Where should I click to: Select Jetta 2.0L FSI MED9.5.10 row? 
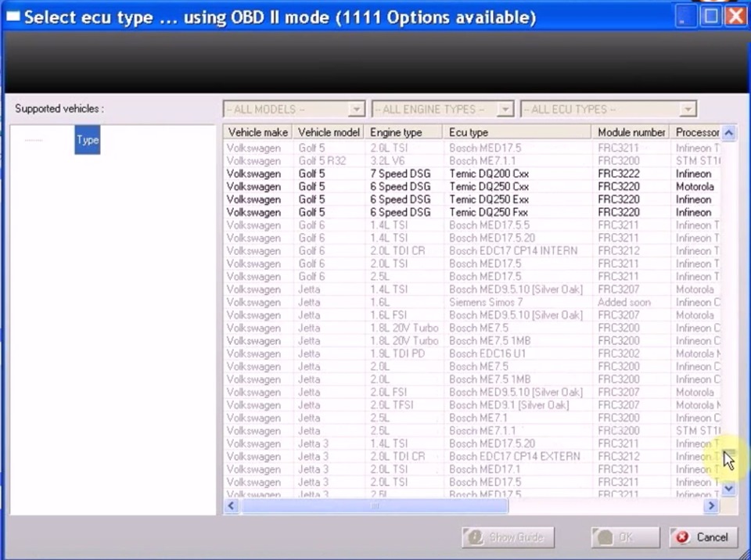click(472, 392)
